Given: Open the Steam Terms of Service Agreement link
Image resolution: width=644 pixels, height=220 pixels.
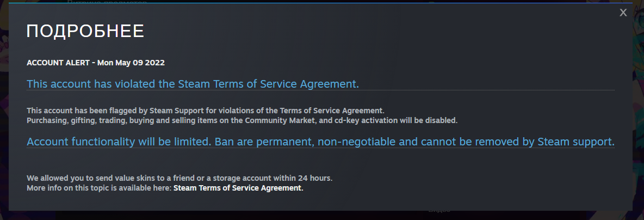Looking at the screenshot, I should 238,188.
